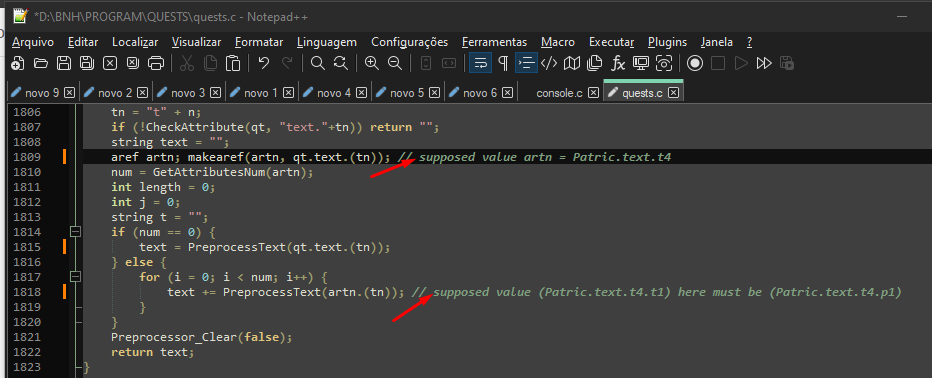Open the Linguagem menu
The width and height of the screenshot is (932, 378).
coord(327,42)
